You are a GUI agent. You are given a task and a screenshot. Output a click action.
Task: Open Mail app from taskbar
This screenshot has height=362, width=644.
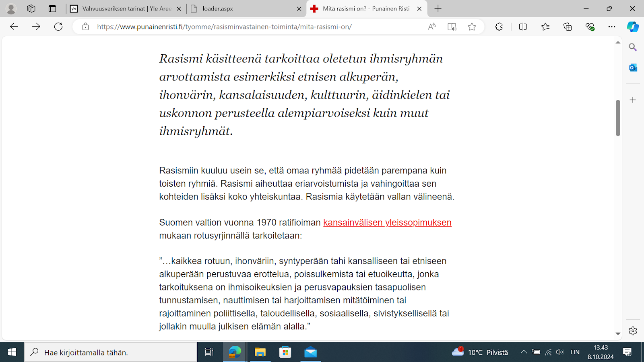(x=310, y=352)
